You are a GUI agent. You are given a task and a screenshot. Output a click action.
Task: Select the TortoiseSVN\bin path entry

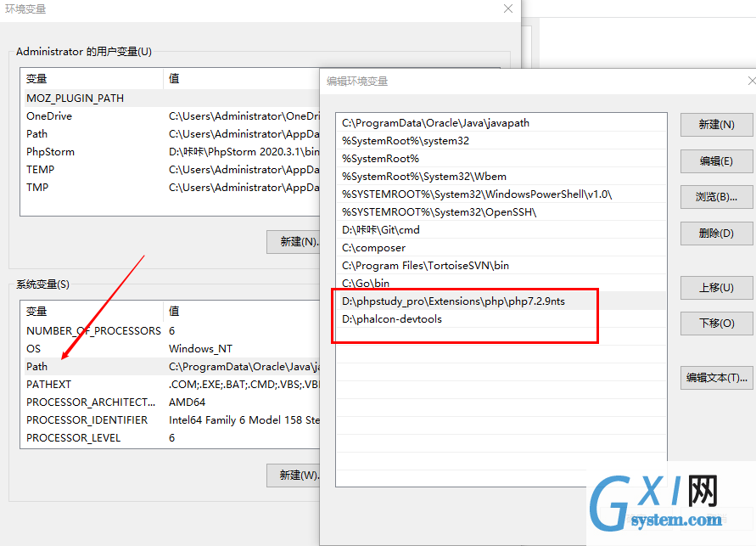501,266
